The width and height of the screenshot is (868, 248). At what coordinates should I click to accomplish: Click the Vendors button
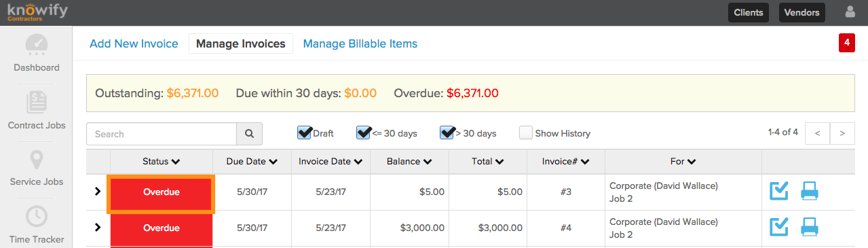click(x=802, y=12)
